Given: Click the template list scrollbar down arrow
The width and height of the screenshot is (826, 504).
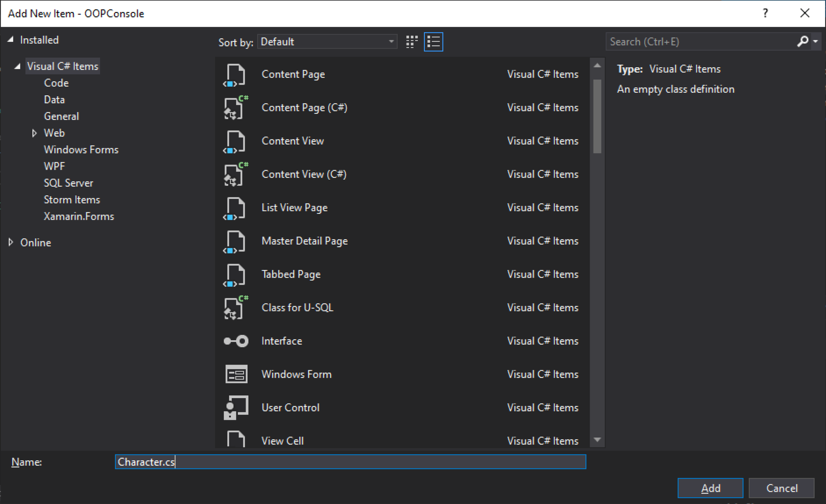Looking at the screenshot, I should pyautogui.click(x=597, y=440).
